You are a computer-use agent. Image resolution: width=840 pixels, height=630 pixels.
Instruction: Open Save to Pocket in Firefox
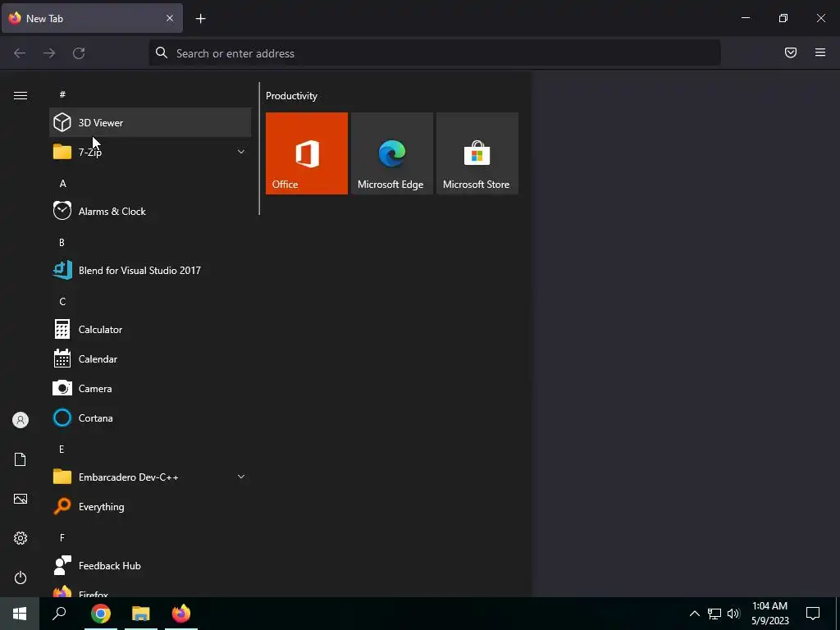[791, 52]
